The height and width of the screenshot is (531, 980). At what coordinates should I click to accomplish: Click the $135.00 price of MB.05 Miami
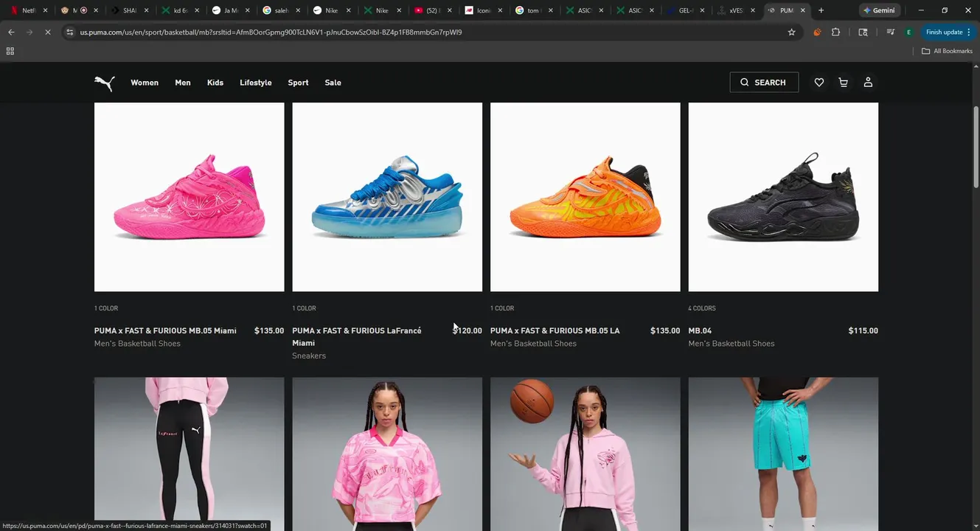pos(269,330)
